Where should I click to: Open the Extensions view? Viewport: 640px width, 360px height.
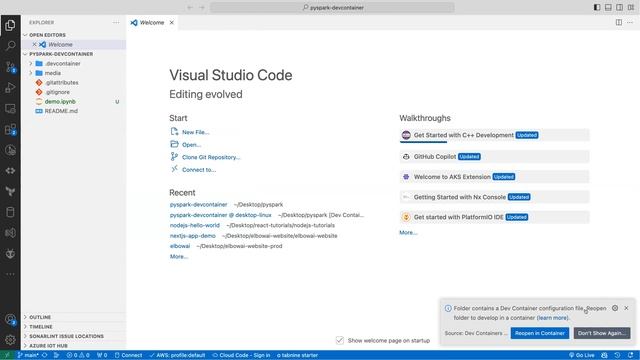tap(10, 129)
